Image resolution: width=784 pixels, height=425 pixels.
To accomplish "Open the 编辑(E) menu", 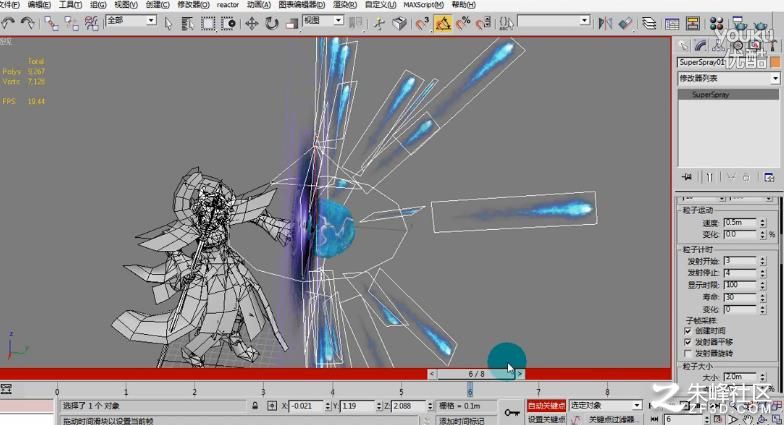I will click(x=39, y=4).
